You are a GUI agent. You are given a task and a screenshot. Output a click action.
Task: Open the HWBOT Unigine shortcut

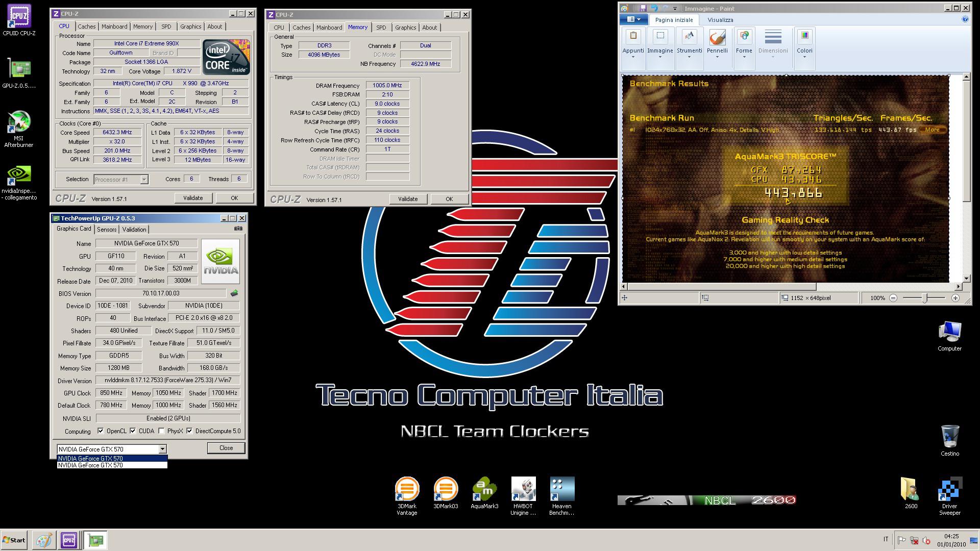[523, 496]
